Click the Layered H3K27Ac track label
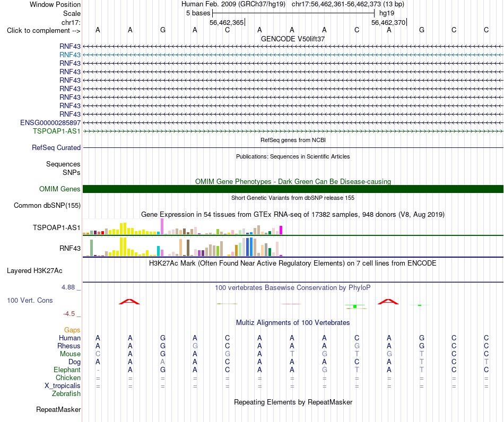The image size is (504, 422). click(x=34, y=271)
